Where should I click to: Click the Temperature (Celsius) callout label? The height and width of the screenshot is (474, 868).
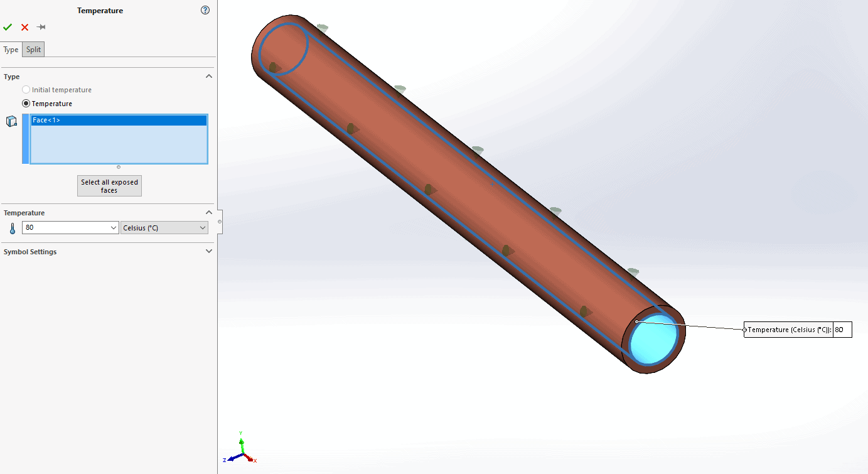[790, 330]
